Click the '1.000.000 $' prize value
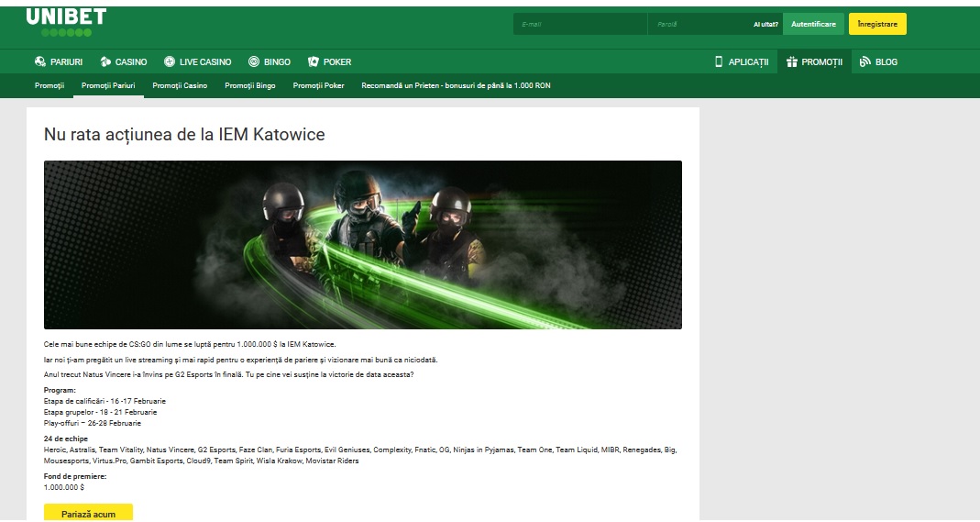The image size is (980, 522). coord(64,488)
